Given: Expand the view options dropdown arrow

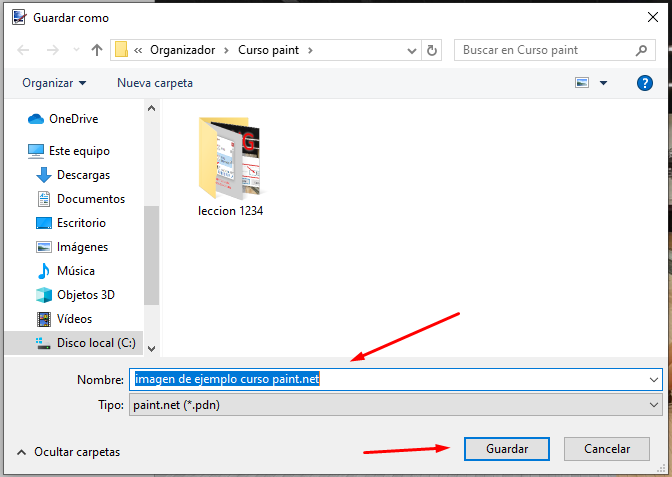Looking at the screenshot, I should pos(604,83).
